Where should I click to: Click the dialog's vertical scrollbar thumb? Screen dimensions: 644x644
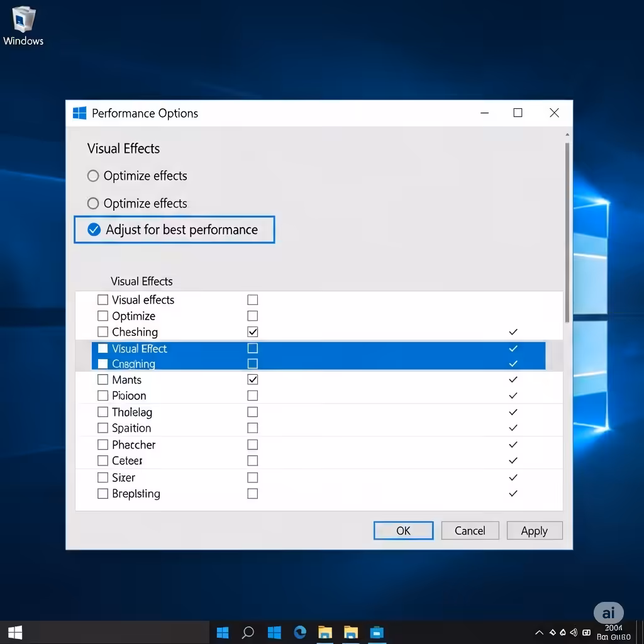[567, 233]
